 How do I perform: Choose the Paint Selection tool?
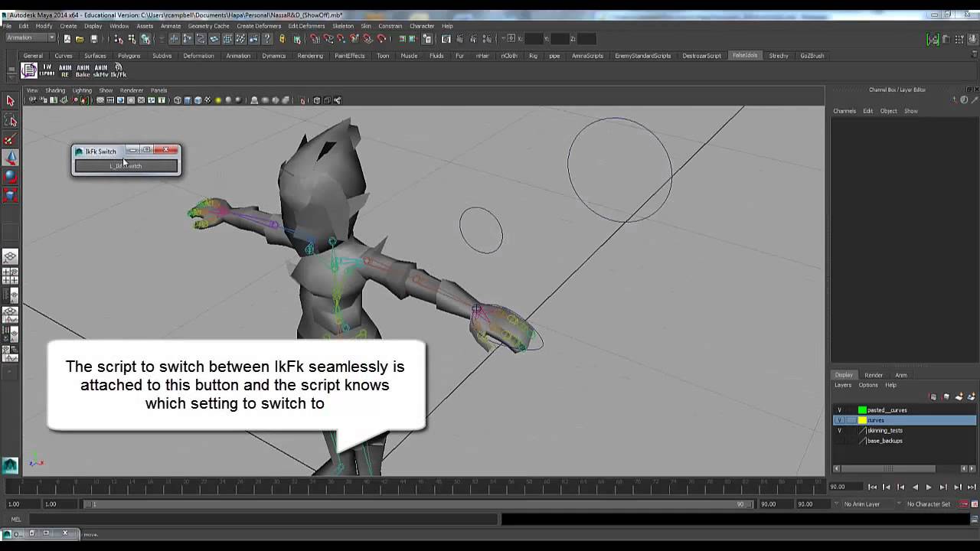point(10,139)
